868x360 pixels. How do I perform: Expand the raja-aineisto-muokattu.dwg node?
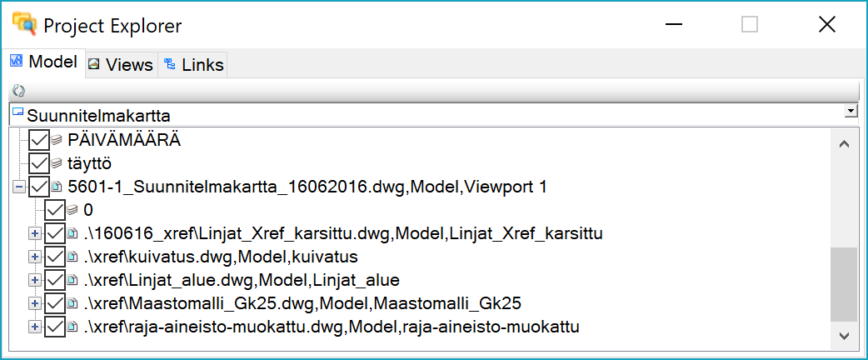[34, 327]
